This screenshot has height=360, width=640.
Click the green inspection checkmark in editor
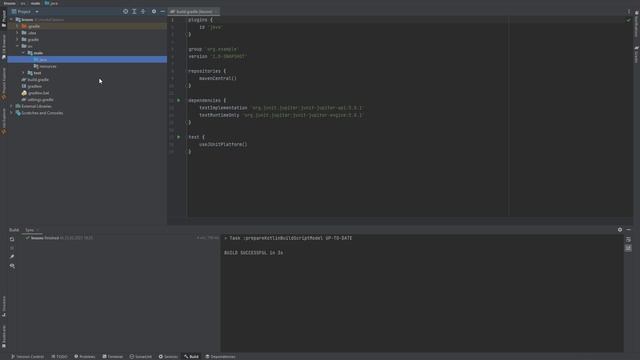coord(628,20)
